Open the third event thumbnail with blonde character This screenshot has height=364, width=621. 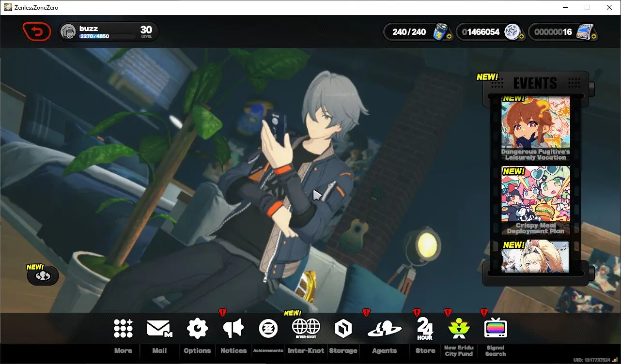[536, 256]
